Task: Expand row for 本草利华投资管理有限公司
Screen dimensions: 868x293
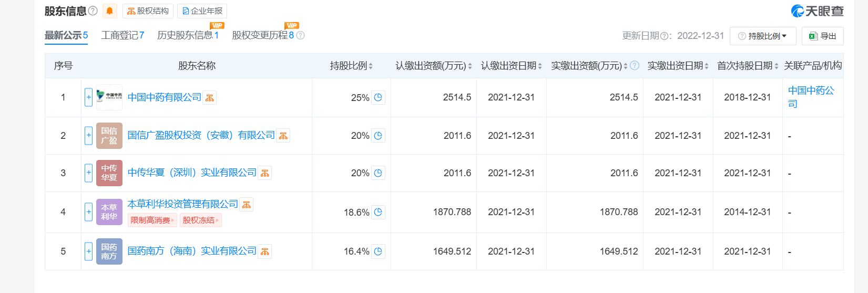Action: click(x=88, y=212)
